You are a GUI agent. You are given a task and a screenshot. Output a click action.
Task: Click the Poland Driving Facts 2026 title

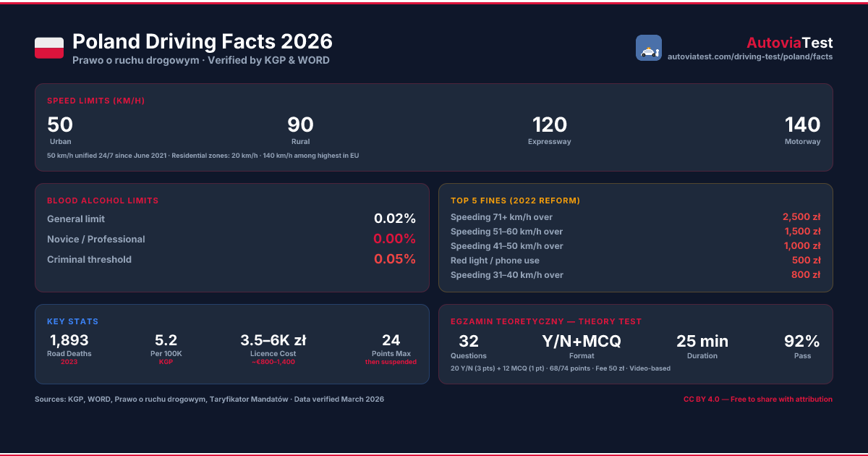tap(203, 41)
